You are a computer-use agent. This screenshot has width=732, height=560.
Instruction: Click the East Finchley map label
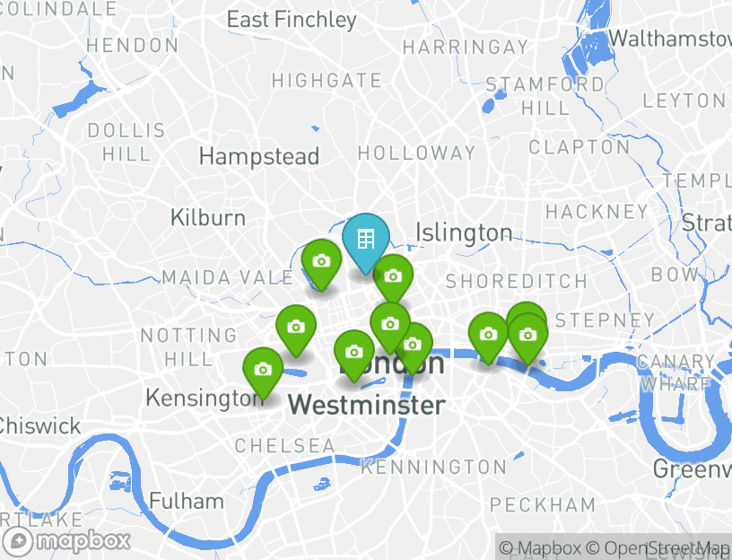coord(292,20)
